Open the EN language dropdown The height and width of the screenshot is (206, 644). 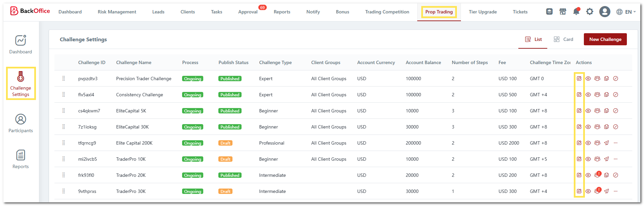(626, 12)
